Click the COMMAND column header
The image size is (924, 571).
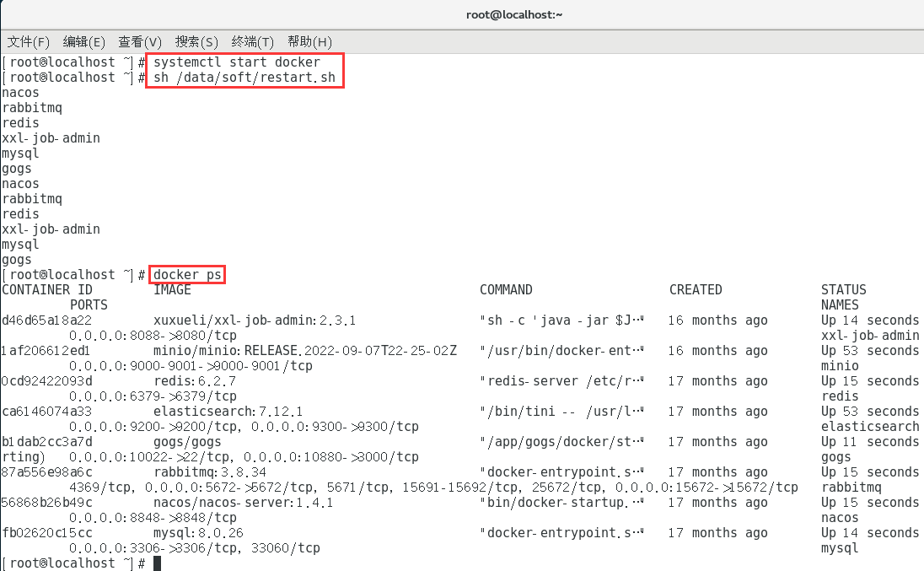click(506, 290)
